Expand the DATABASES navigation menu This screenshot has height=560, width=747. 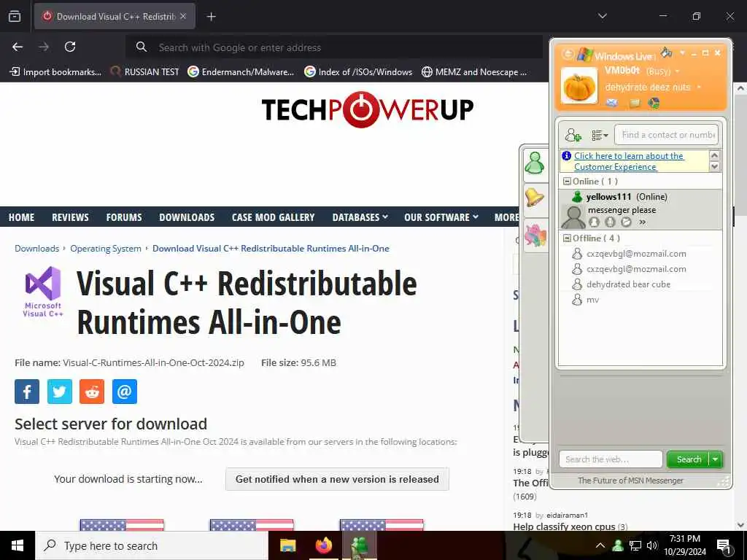360,217
